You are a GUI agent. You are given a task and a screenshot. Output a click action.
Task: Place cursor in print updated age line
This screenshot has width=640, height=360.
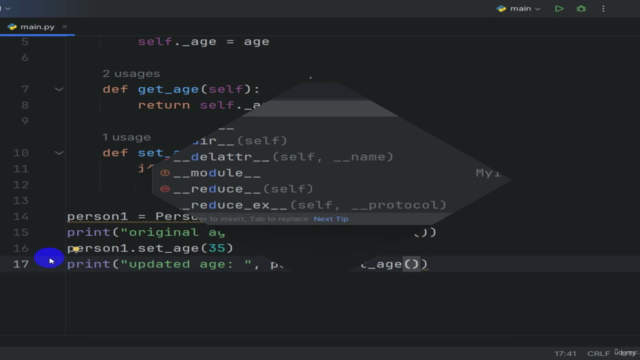click(x=247, y=264)
